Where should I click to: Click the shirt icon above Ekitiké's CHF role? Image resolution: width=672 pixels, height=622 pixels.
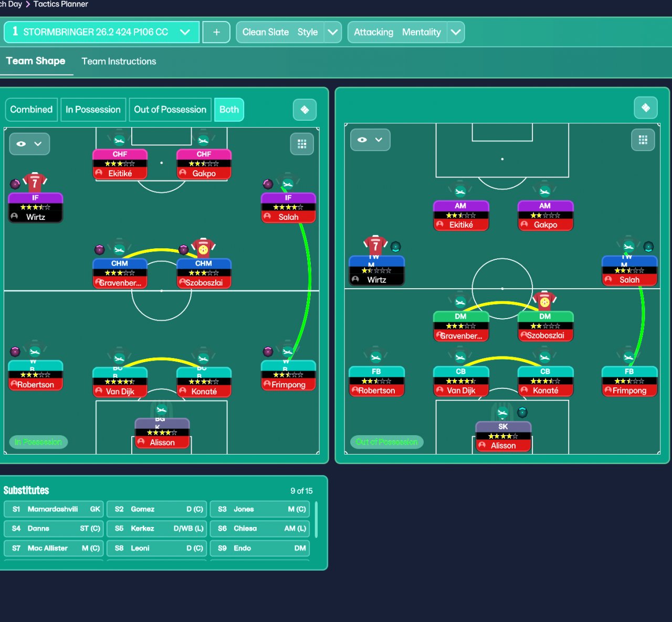pos(119,140)
